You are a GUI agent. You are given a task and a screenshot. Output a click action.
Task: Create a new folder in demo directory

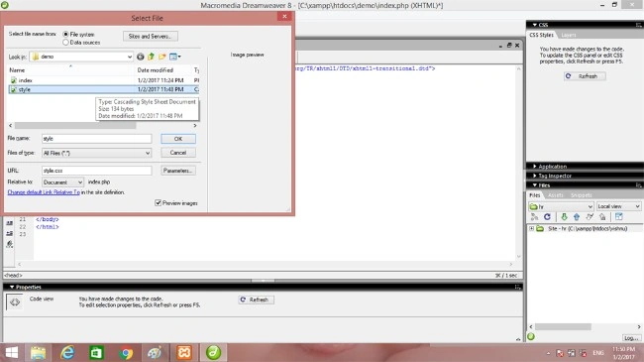point(162,57)
